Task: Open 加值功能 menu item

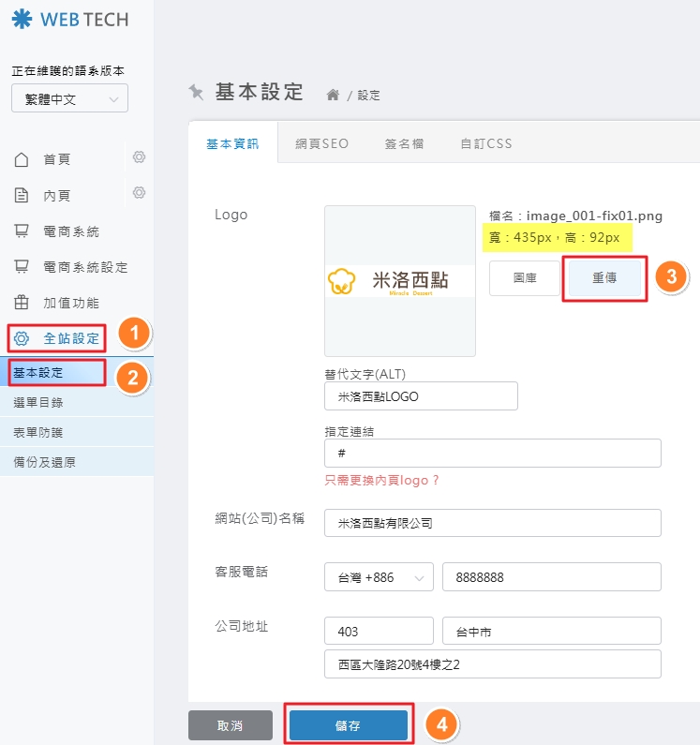Action: (71, 303)
